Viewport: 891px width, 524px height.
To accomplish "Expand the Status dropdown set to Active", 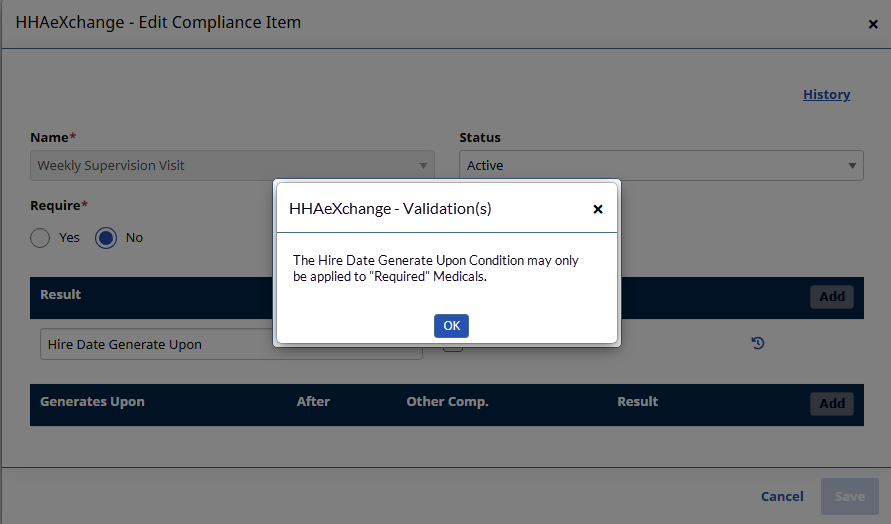I will (x=660, y=166).
